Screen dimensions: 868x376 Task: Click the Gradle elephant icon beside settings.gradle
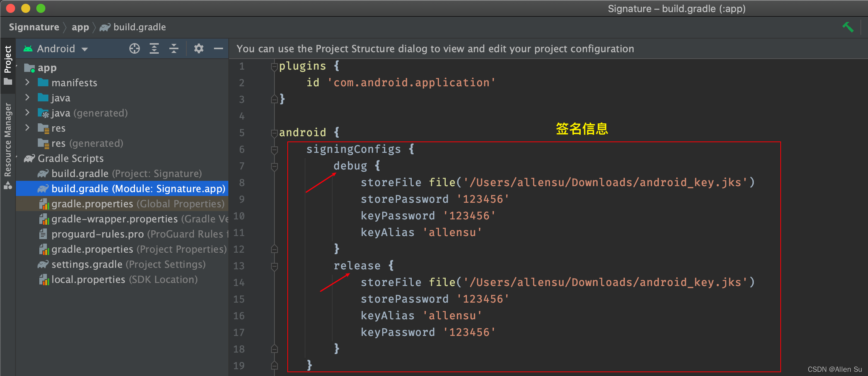click(x=43, y=264)
